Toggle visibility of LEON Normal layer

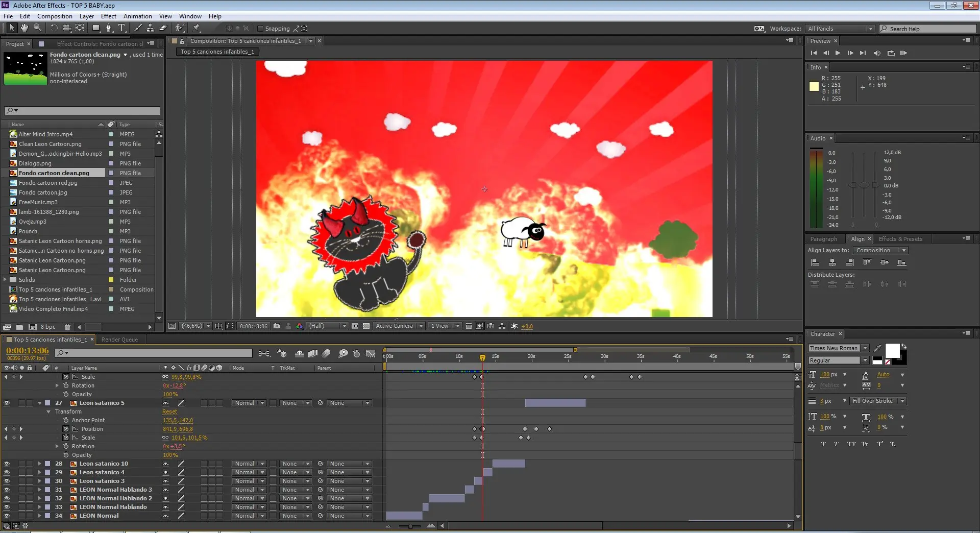tap(7, 516)
